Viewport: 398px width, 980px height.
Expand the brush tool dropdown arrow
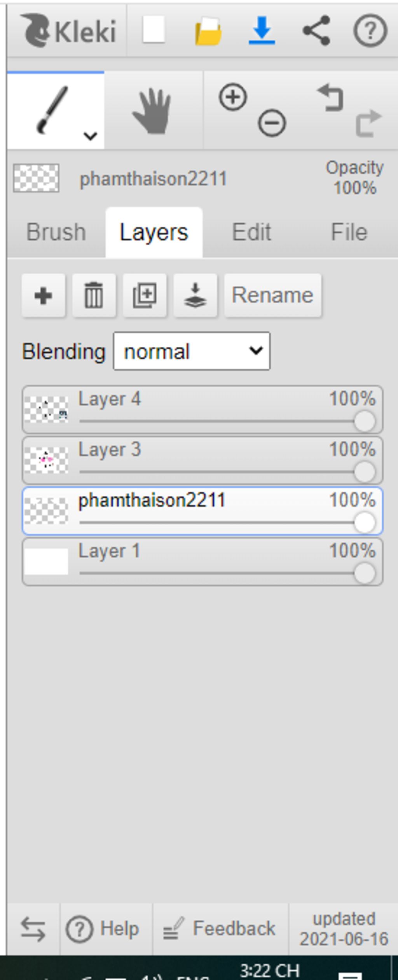pyautogui.click(x=90, y=136)
